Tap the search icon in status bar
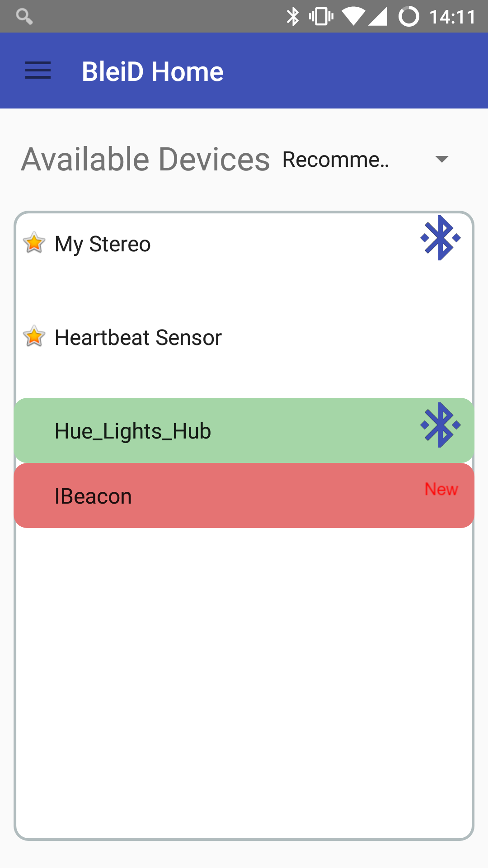This screenshot has width=488, height=868. [x=24, y=17]
